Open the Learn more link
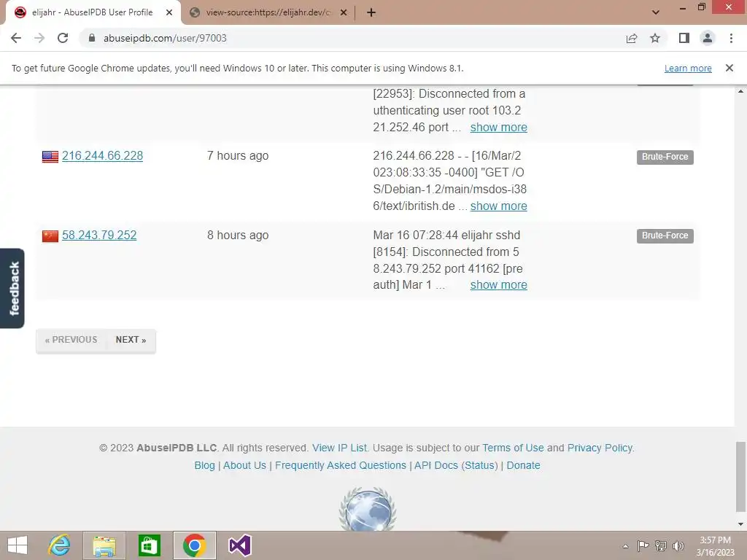The height and width of the screenshot is (560, 747). click(688, 68)
